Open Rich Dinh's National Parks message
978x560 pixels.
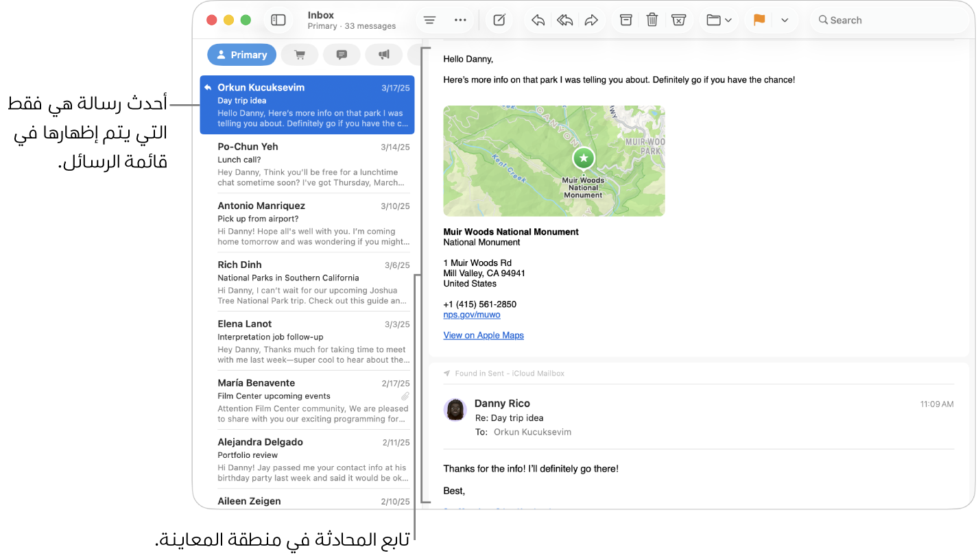(307, 282)
